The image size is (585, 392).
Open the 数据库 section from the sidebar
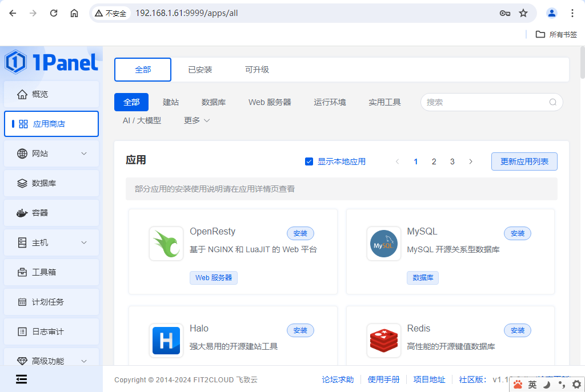tap(51, 183)
